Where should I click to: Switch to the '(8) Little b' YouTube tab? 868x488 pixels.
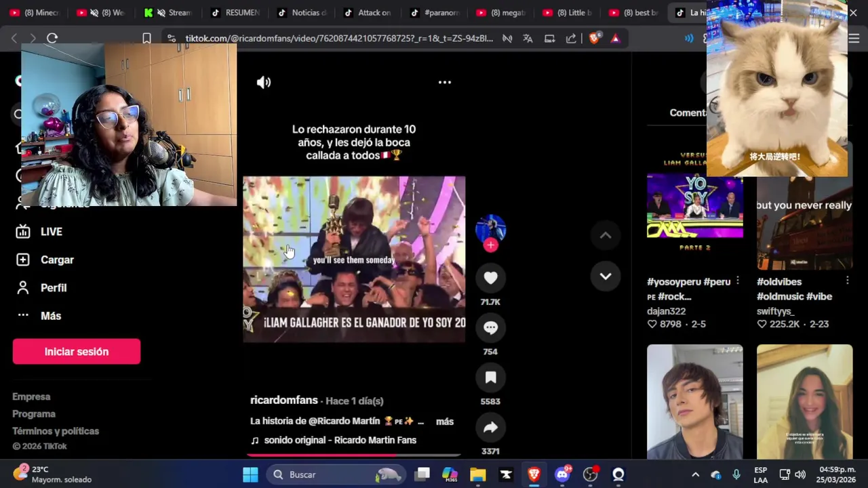coord(567,12)
